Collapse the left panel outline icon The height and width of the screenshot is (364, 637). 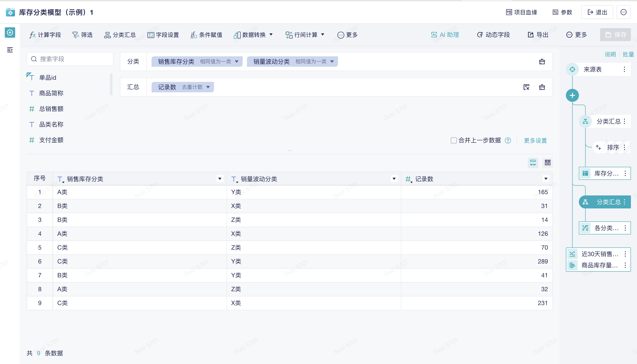tap(10, 50)
